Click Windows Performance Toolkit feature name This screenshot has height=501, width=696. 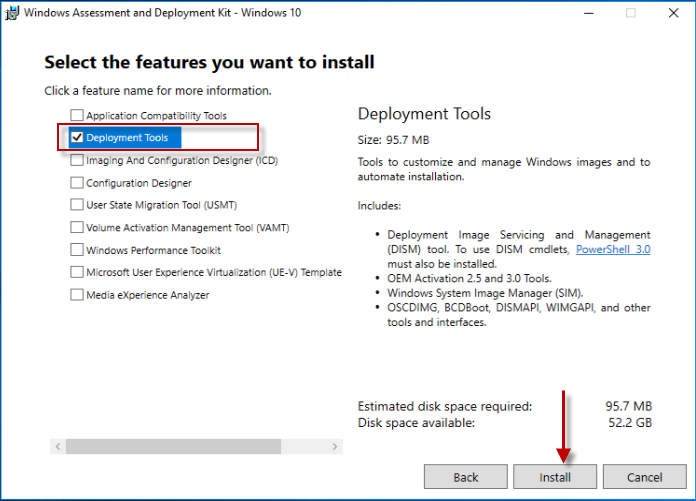[153, 250]
